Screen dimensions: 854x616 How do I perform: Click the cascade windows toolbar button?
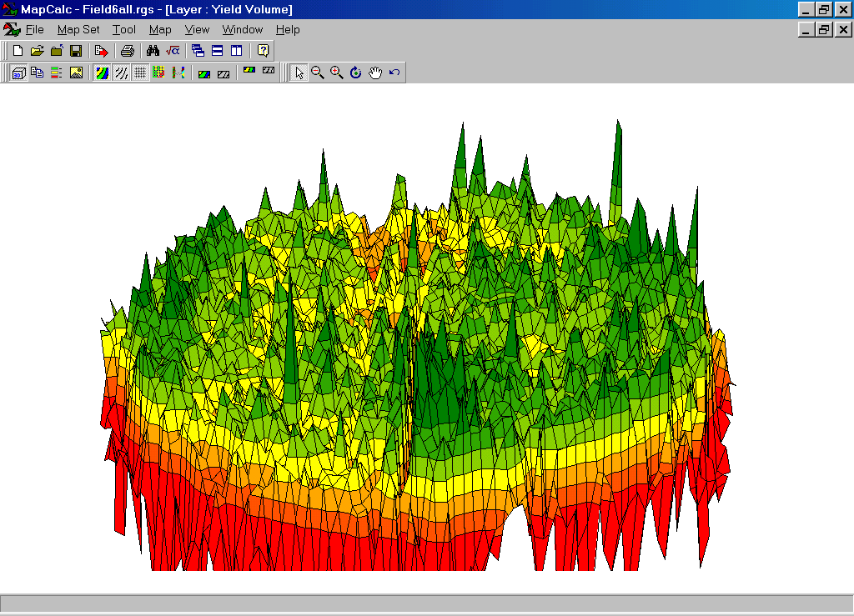(x=198, y=51)
